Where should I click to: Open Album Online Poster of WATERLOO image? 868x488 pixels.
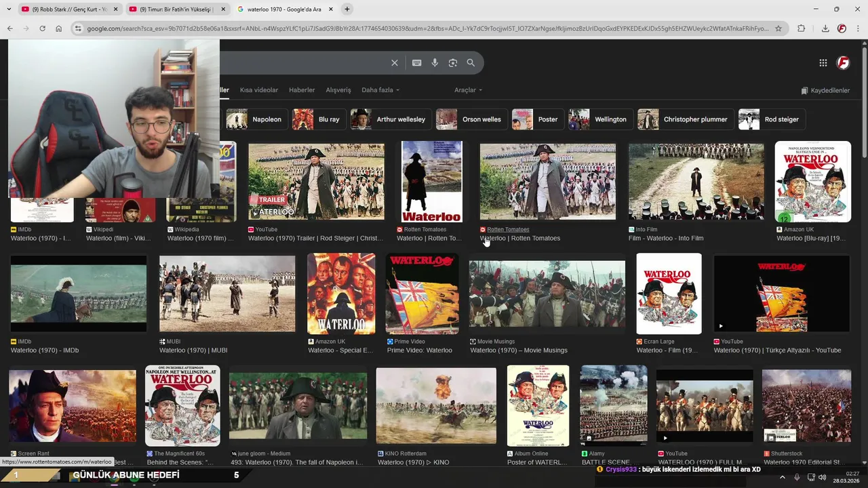tap(538, 405)
